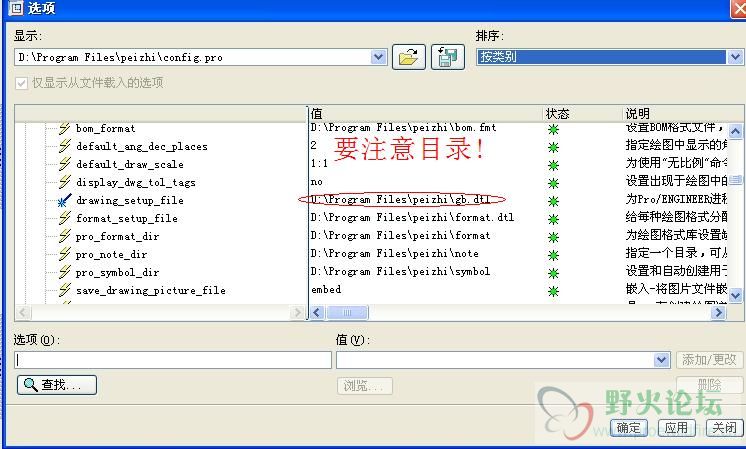Click vertical scrollbar down arrow

pyautogui.click(x=735, y=295)
